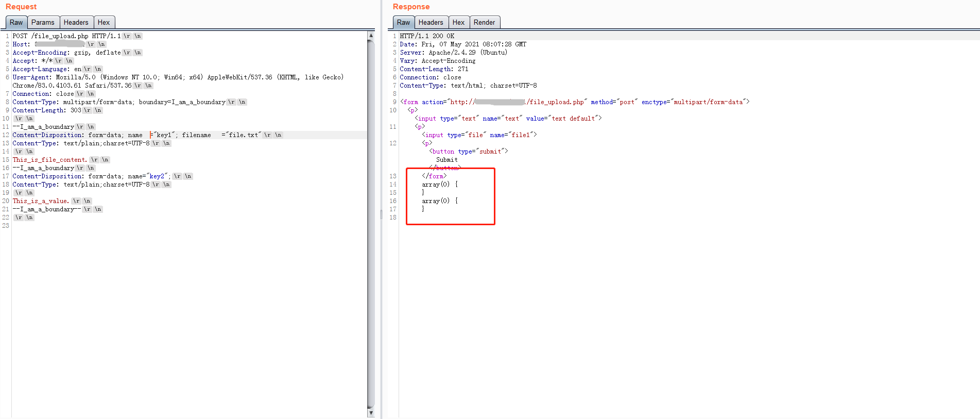The image size is (980, 419).
Task: Open the Hex tab in Request panel
Action: (x=104, y=22)
